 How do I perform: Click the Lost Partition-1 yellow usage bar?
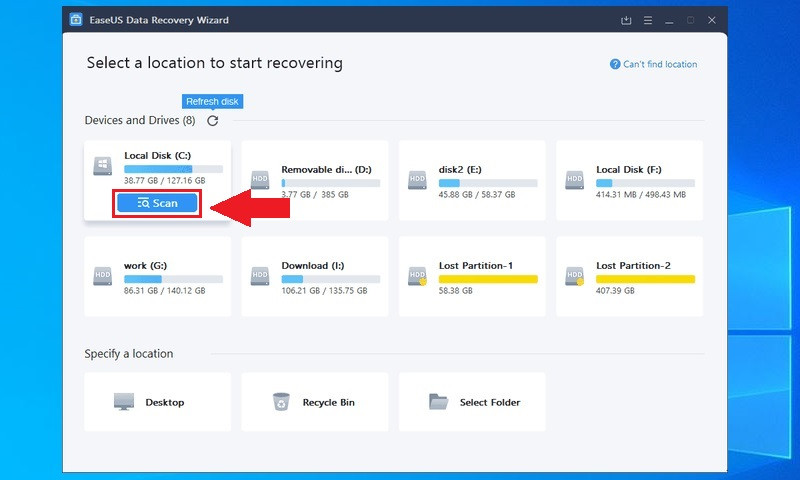[488, 279]
